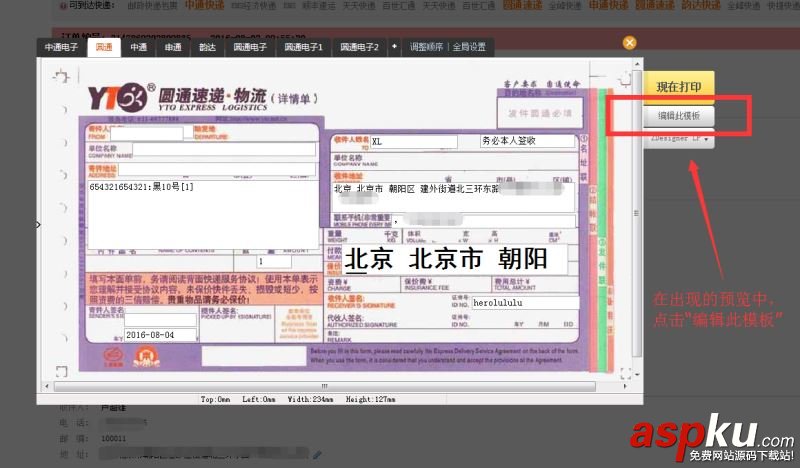Image resolution: width=800 pixels, height=468 pixels.
Task: Click the down arrow of the vertical scrollbar
Action: coord(637,375)
